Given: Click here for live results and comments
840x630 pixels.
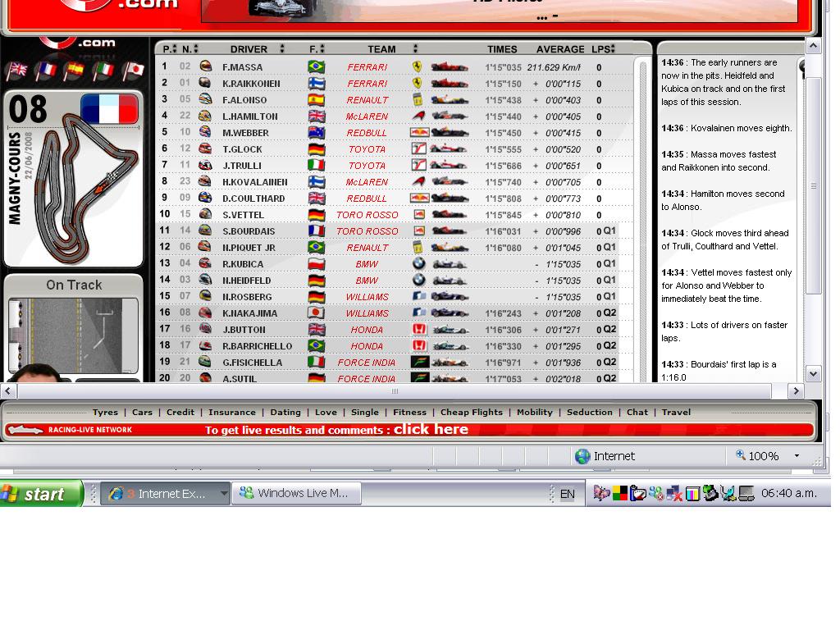Looking at the screenshot, I should pos(431,430).
